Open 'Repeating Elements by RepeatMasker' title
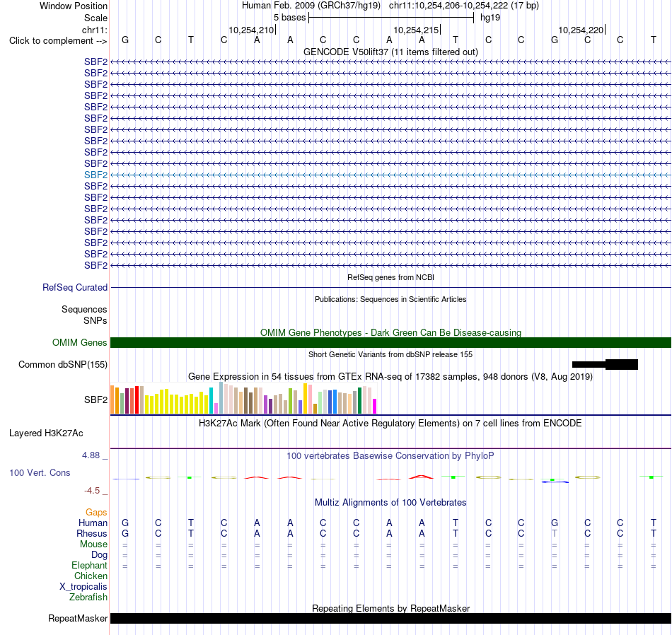The image size is (672, 635). pos(390,608)
